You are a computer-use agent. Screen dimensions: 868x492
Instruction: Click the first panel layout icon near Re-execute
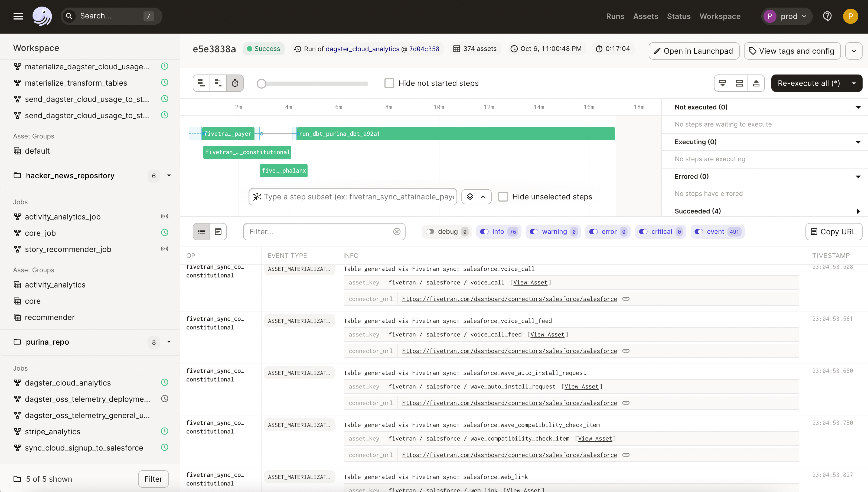(723, 83)
